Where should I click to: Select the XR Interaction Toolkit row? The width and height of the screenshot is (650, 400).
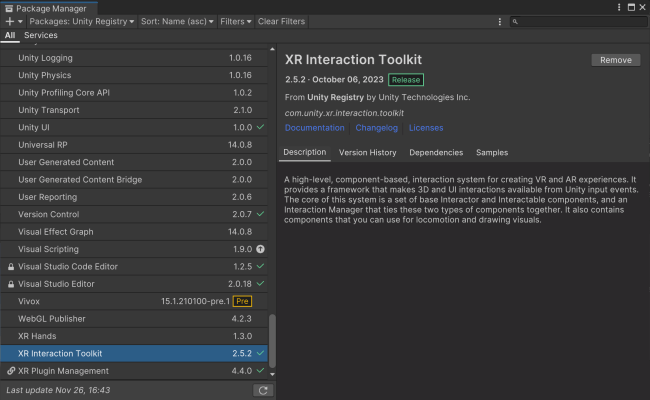[134, 354]
